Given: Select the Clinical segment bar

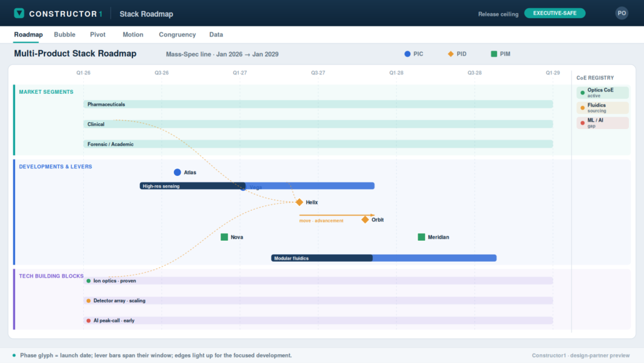Looking at the screenshot, I should pos(318,124).
